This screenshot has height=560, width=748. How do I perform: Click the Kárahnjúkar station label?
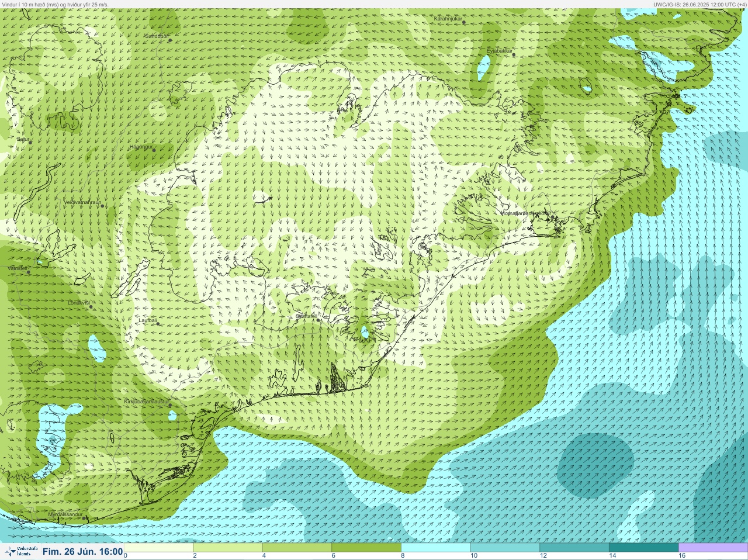tap(448, 19)
